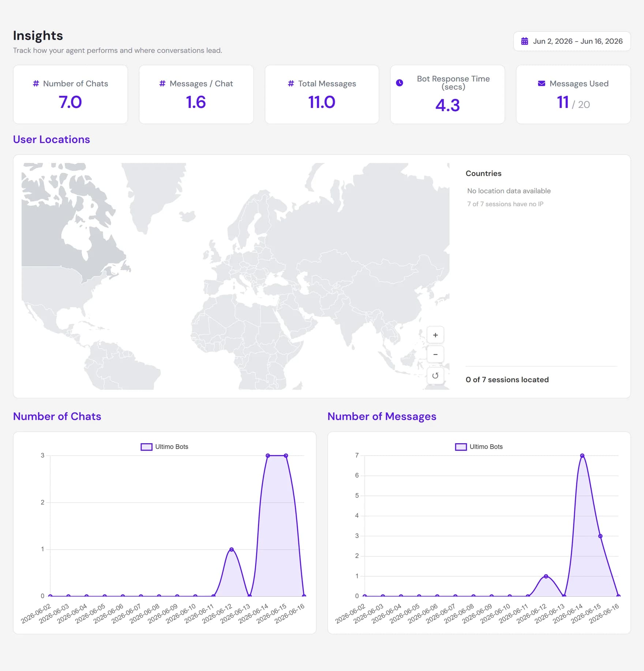Reset the map view with rotate icon

(x=435, y=376)
